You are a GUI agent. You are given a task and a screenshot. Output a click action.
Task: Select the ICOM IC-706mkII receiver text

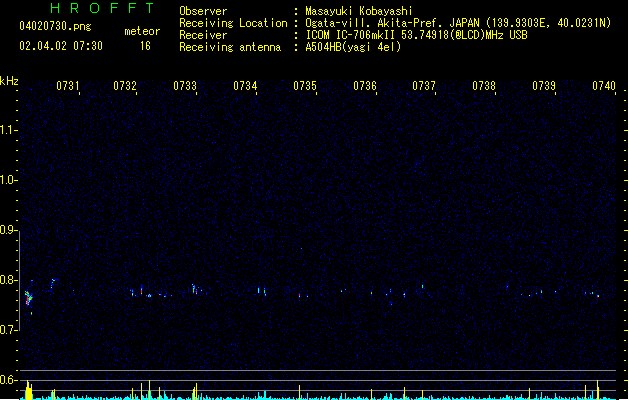tap(416, 35)
